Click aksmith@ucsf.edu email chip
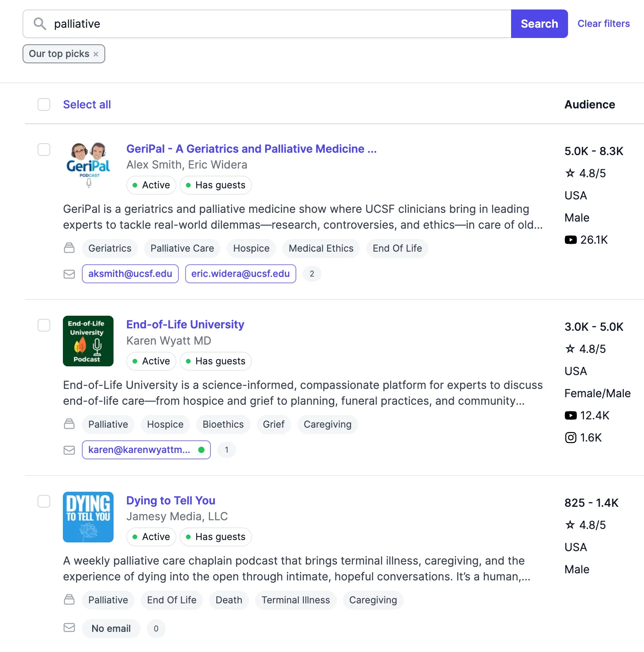This screenshot has width=644, height=652. click(130, 274)
